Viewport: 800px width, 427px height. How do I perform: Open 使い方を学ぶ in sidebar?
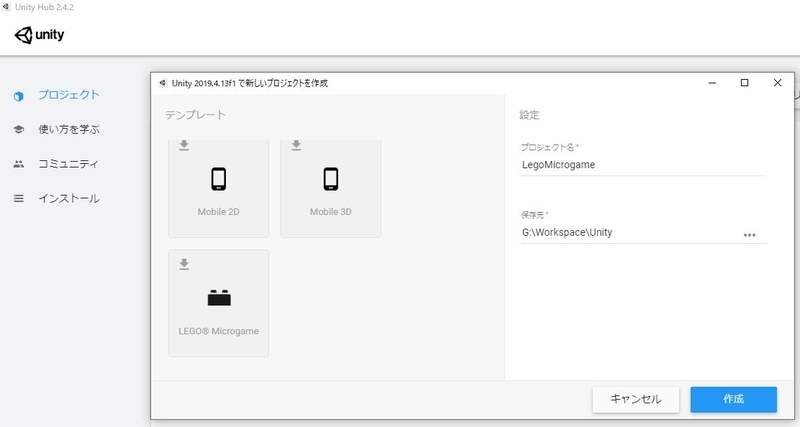tap(69, 130)
